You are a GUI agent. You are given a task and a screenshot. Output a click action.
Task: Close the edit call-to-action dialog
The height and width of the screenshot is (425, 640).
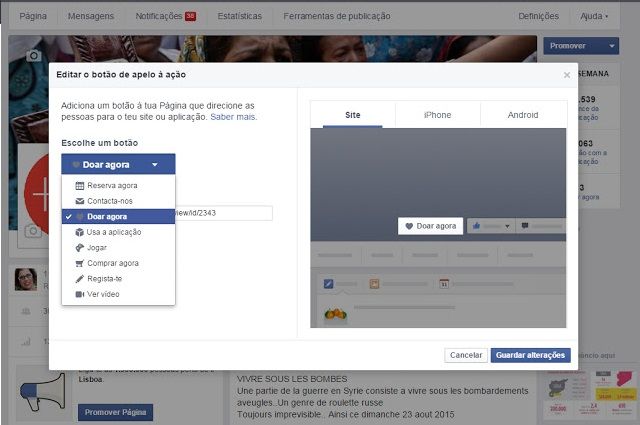point(567,75)
